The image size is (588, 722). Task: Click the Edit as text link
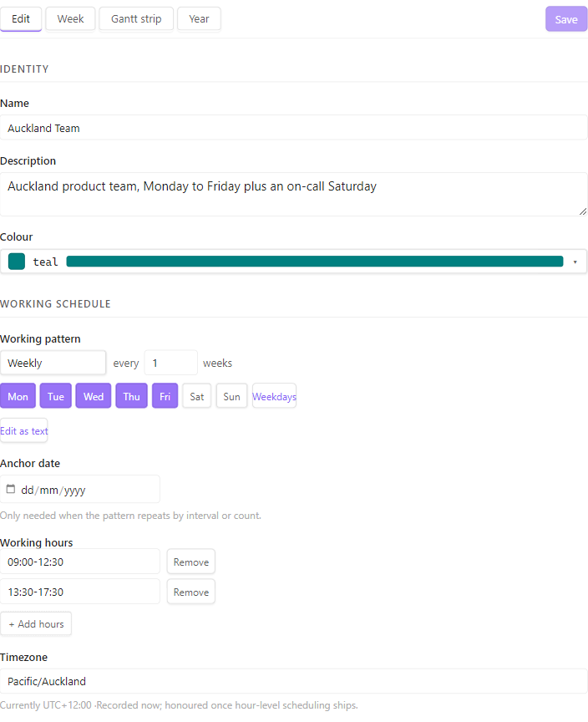coord(24,430)
